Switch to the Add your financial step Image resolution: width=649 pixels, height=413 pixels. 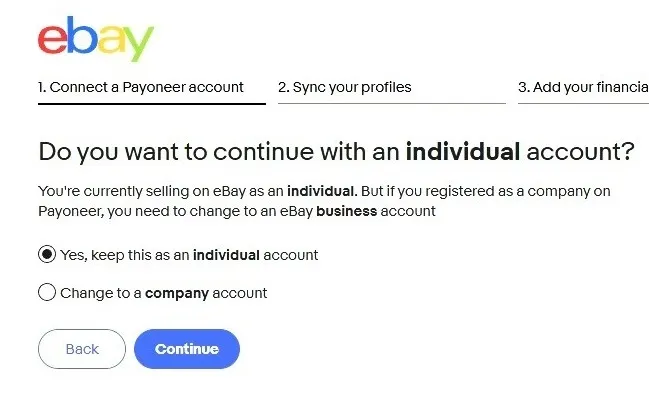tap(583, 87)
